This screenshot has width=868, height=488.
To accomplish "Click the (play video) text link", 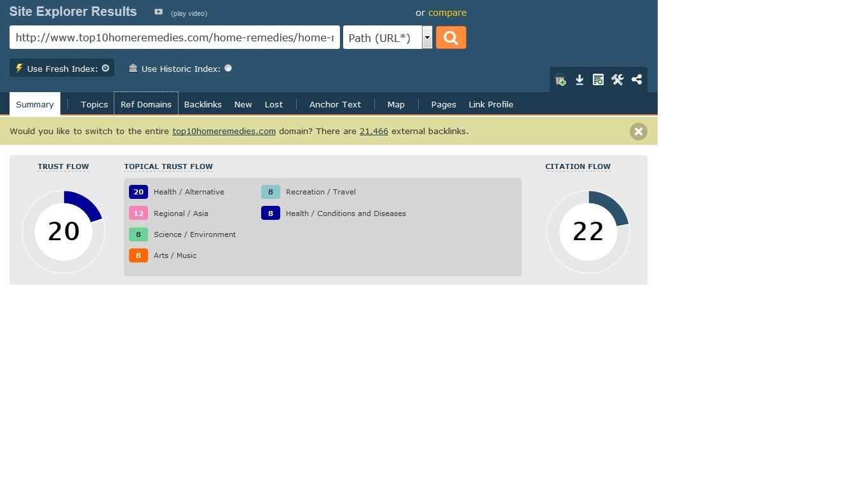I will click(x=189, y=13).
